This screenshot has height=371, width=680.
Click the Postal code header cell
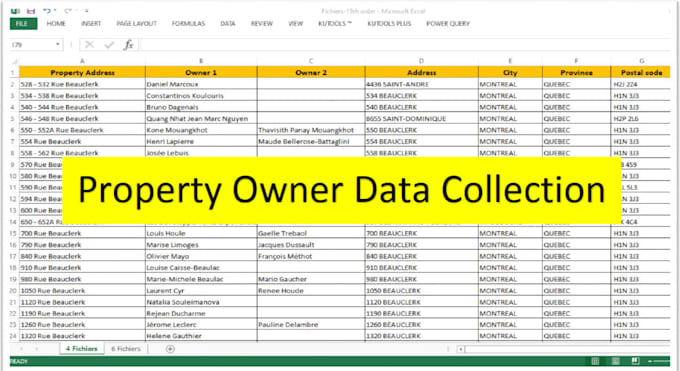641,72
